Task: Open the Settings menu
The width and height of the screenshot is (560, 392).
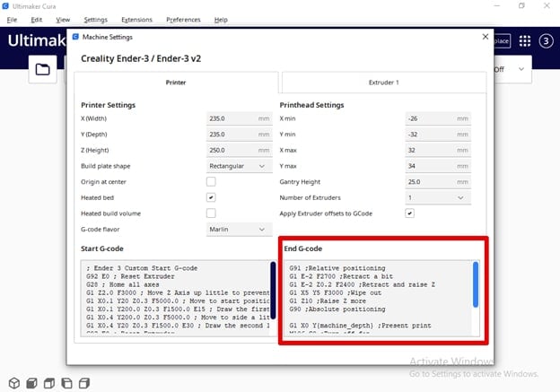Action: (96, 20)
